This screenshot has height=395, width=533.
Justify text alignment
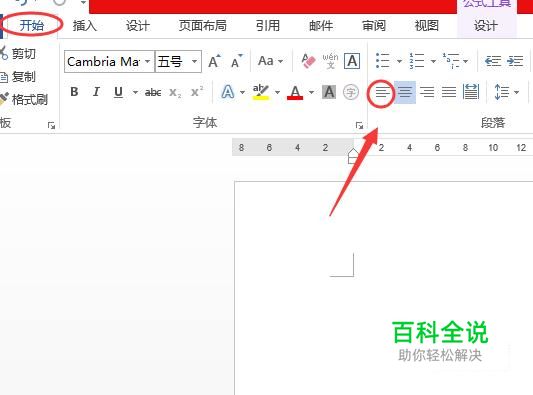[449, 92]
